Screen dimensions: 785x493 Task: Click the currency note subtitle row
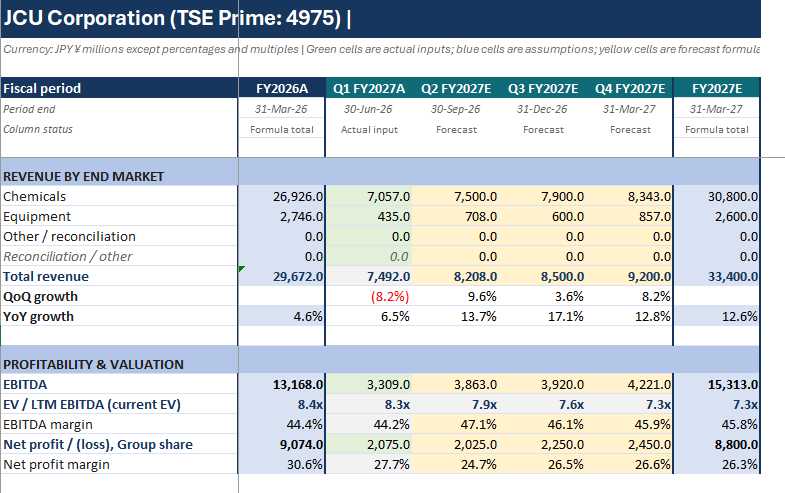(x=380, y=49)
